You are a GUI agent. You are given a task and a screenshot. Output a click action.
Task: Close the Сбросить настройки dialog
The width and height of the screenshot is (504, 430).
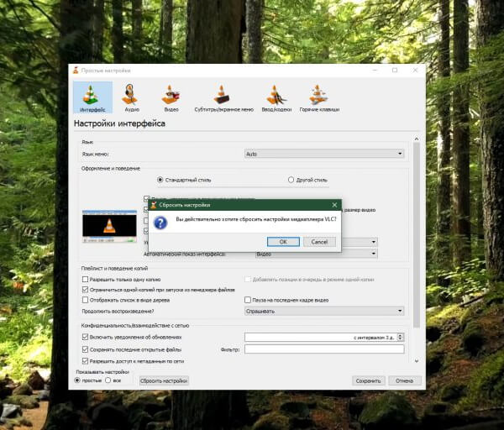click(x=334, y=205)
